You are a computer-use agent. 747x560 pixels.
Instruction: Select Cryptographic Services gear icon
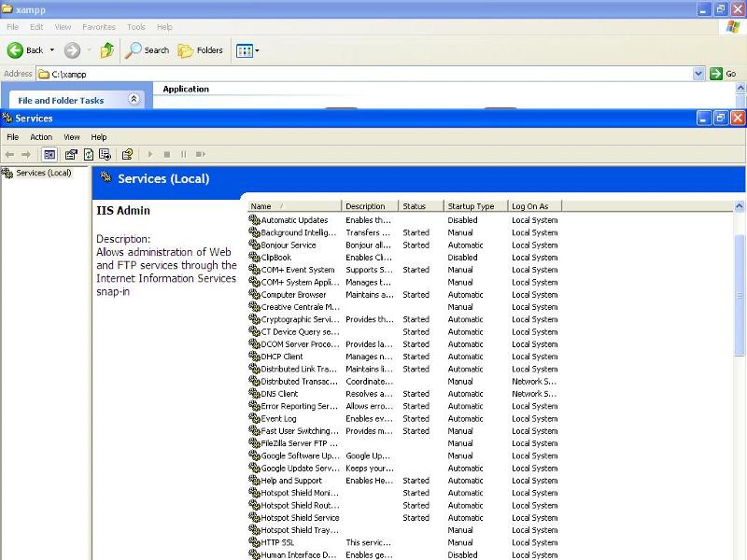(x=254, y=319)
